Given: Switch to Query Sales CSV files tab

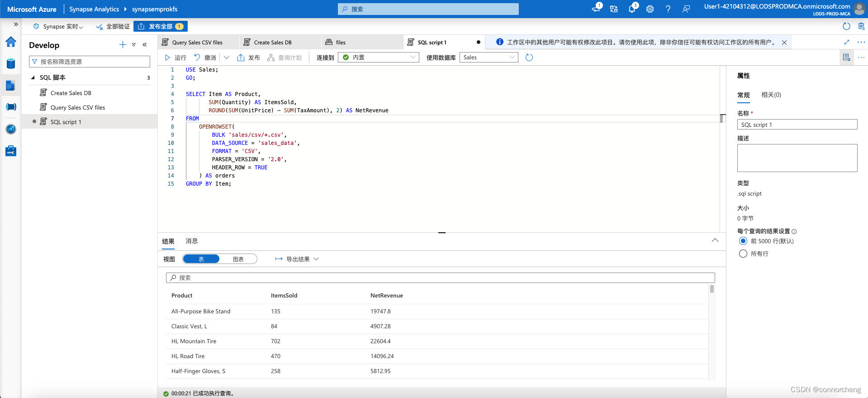Looking at the screenshot, I should pyautogui.click(x=198, y=42).
